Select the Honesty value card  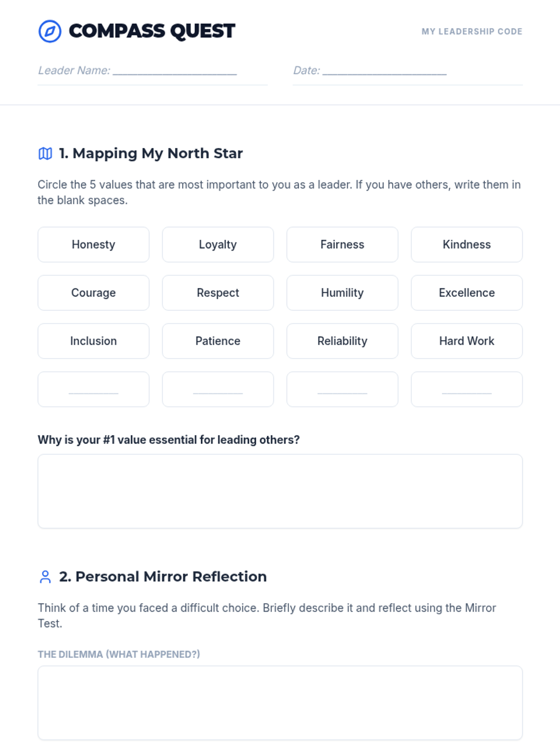click(93, 245)
